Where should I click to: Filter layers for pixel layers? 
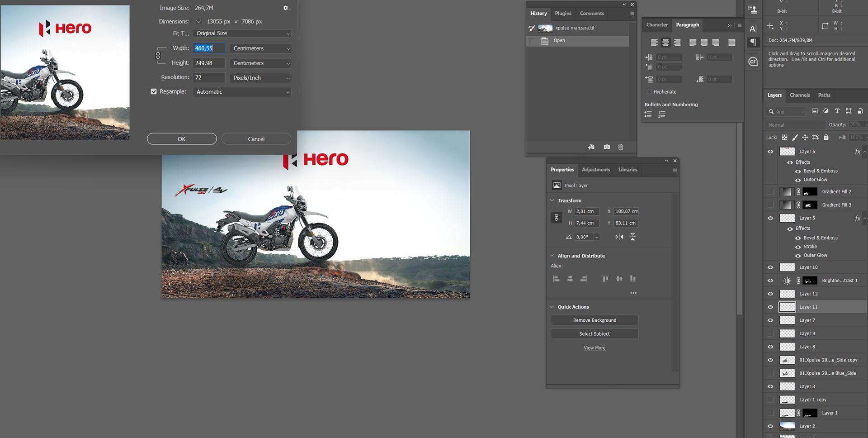814,111
